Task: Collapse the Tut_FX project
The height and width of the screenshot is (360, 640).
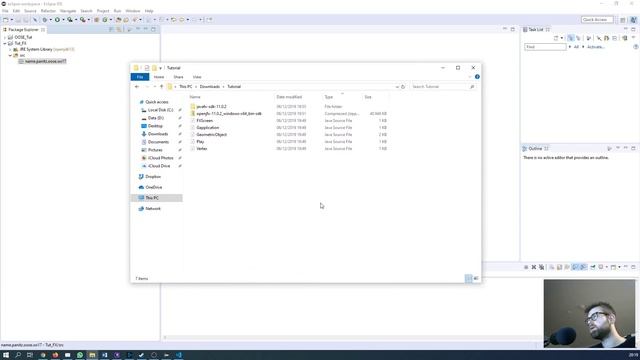Action: tap(5, 43)
